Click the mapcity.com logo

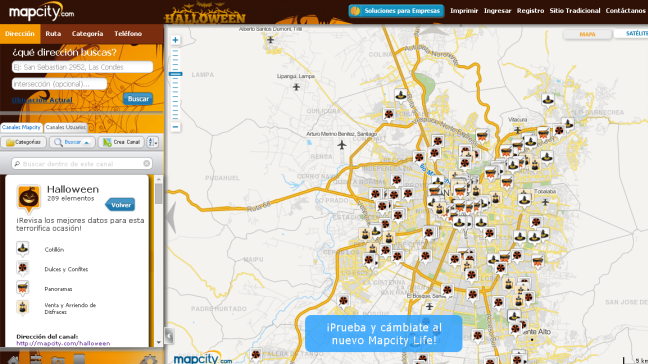coord(41,12)
